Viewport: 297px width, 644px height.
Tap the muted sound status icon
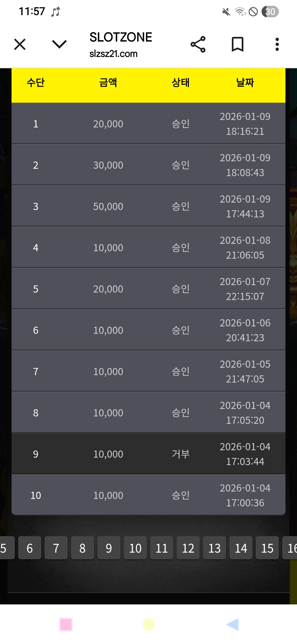click(x=226, y=12)
